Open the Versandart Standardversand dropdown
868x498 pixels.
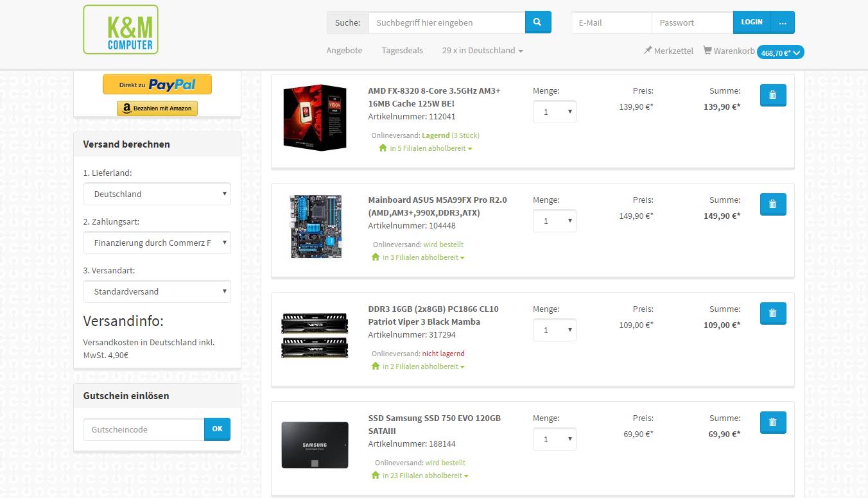click(x=157, y=291)
